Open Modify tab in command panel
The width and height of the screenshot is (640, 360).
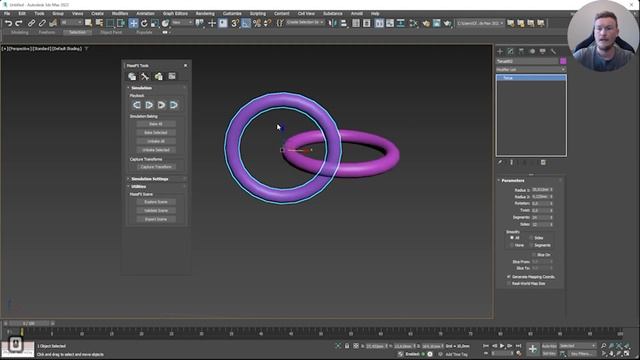(x=510, y=51)
